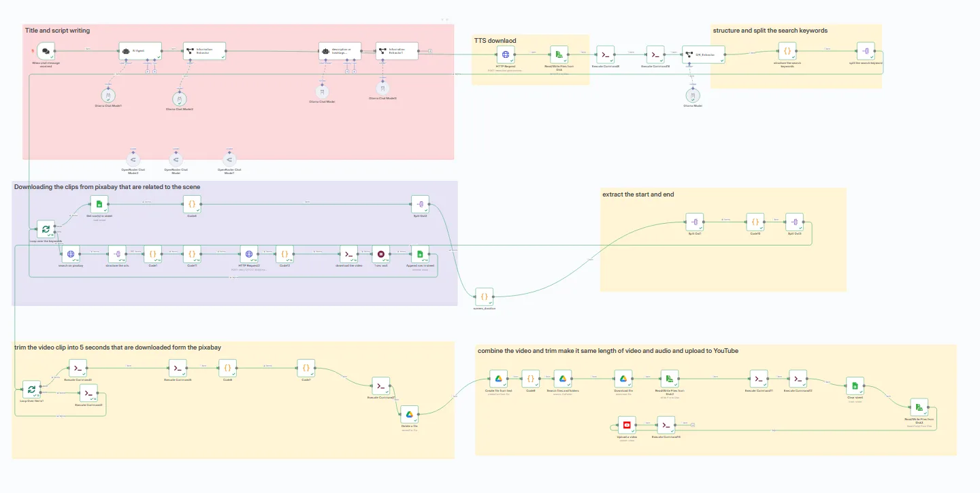Select the Split Out3 node
Image resolution: width=980 pixels, height=493 pixels.
(x=795, y=222)
